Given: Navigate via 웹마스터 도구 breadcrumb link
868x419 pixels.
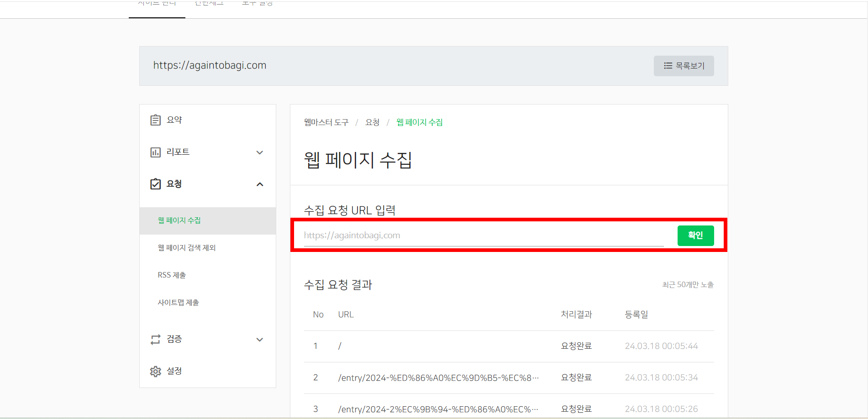Looking at the screenshot, I should click(326, 122).
